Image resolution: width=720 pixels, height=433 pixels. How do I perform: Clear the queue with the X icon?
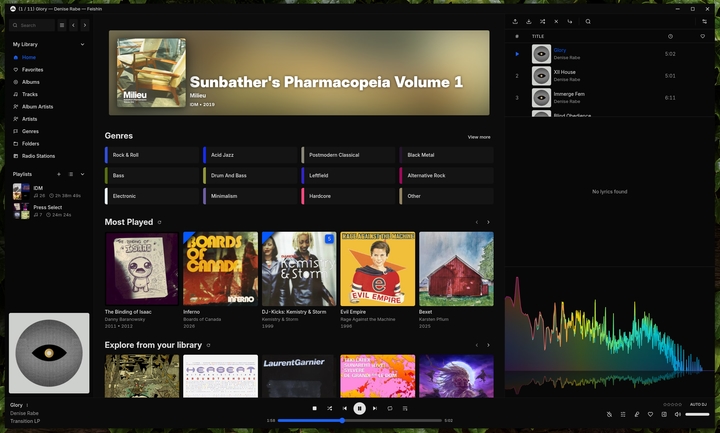pyautogui.click(x=556, y=22)
